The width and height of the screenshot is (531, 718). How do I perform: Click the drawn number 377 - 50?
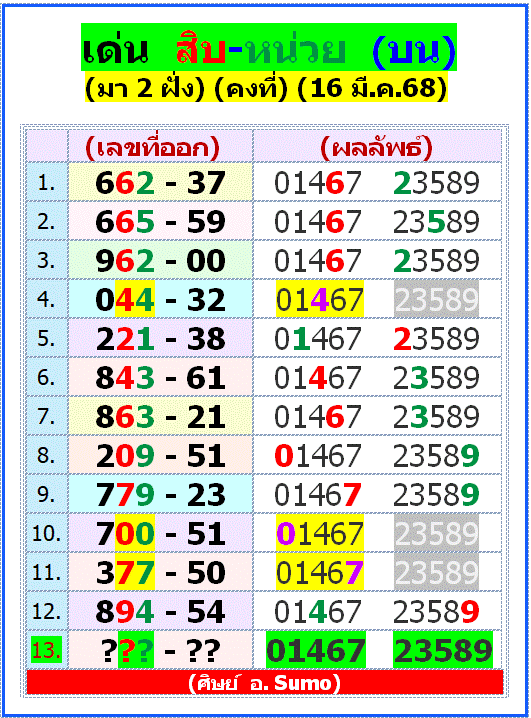pos(160,572)
